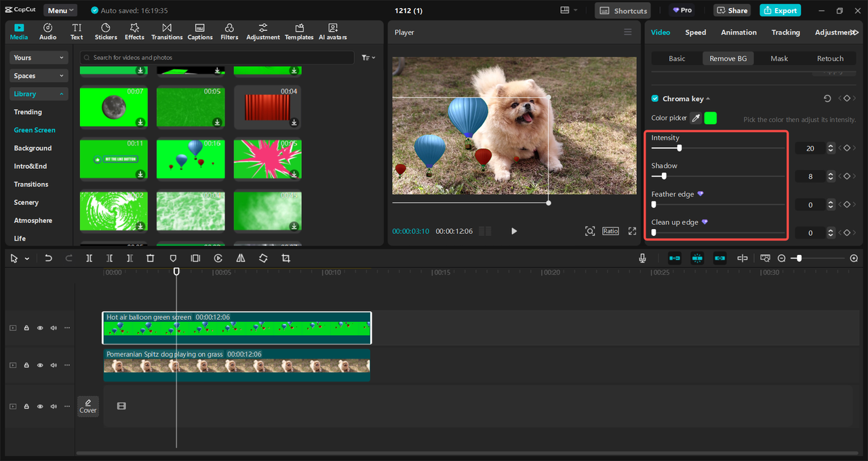868x461 pixels.
Task: Click the zoom in timeline icon
Action: point(854,258)
